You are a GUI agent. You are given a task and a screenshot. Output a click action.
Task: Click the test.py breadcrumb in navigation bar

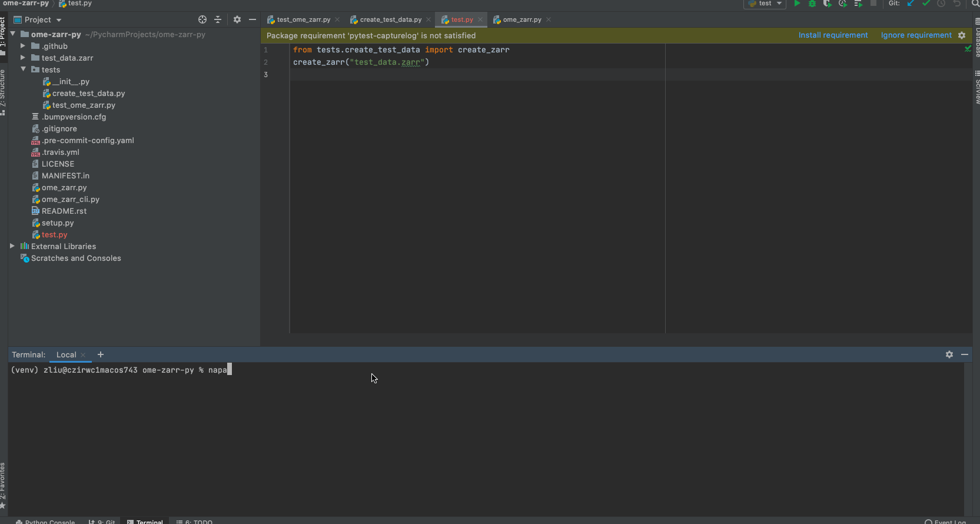coord(75,4)
